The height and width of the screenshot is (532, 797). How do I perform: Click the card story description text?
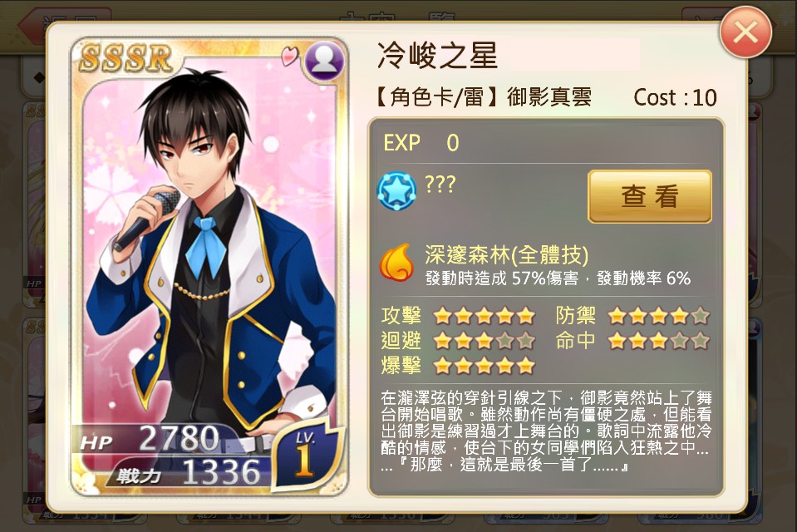click(x=546, y=431)
